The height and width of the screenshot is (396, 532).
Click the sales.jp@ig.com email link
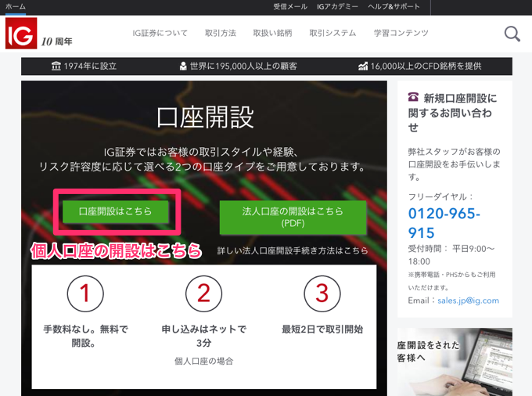click(468, 301)
